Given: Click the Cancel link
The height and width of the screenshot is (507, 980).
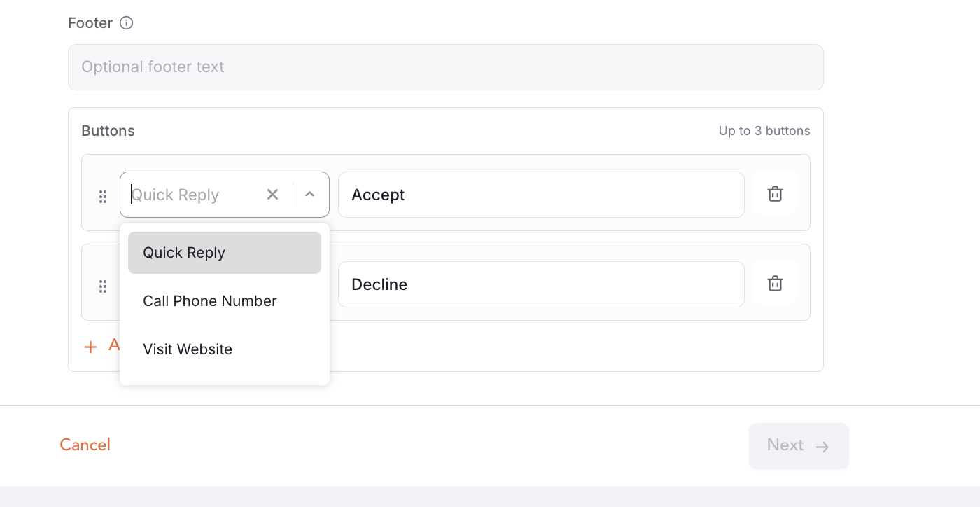Looking at the screenshot, I should 85,445.
